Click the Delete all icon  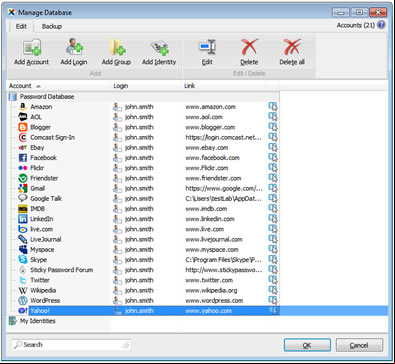point(292,47)
